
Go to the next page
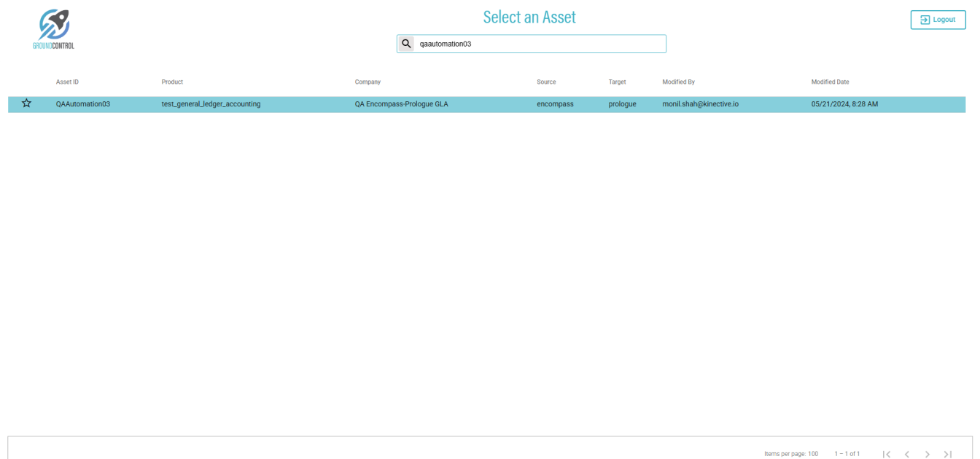pyautogui.click(x=927, y=454)
